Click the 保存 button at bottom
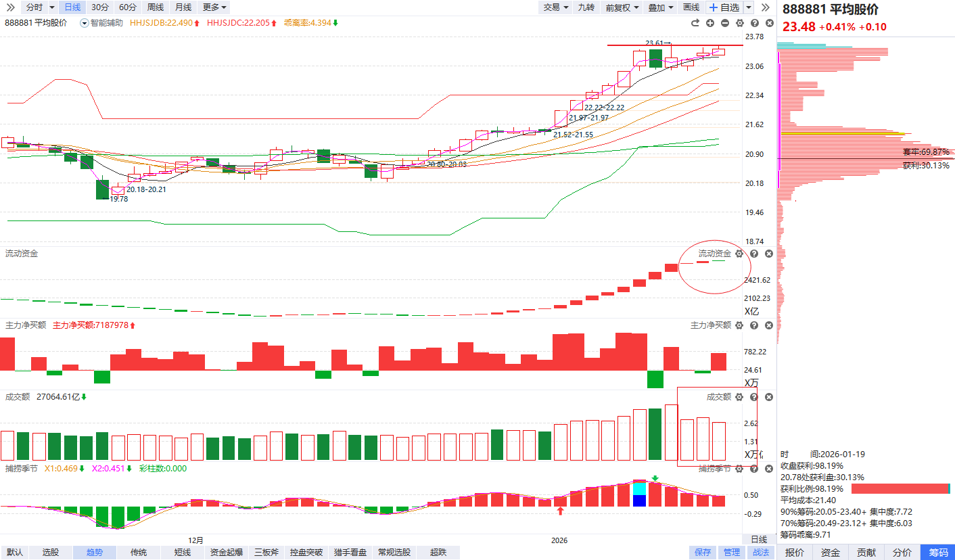 (x=703, y=553)
